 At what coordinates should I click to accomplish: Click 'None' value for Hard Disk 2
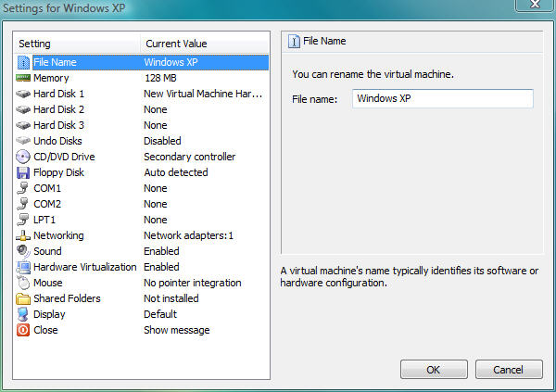pyautogui.click(x=156, y=109)
